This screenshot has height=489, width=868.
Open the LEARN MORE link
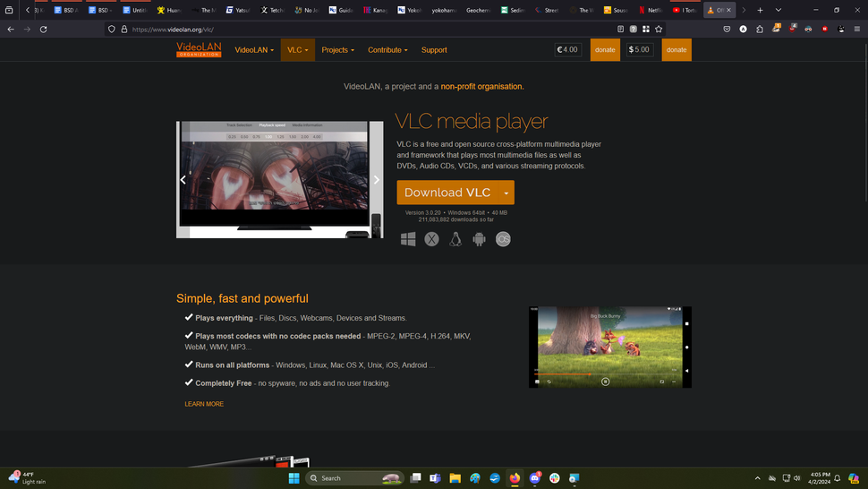point(204,404)
